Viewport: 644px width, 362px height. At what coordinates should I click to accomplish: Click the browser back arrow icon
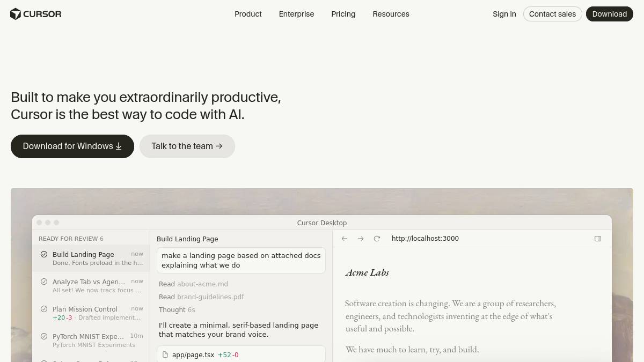pyautogui.click(x=345, y=239)
